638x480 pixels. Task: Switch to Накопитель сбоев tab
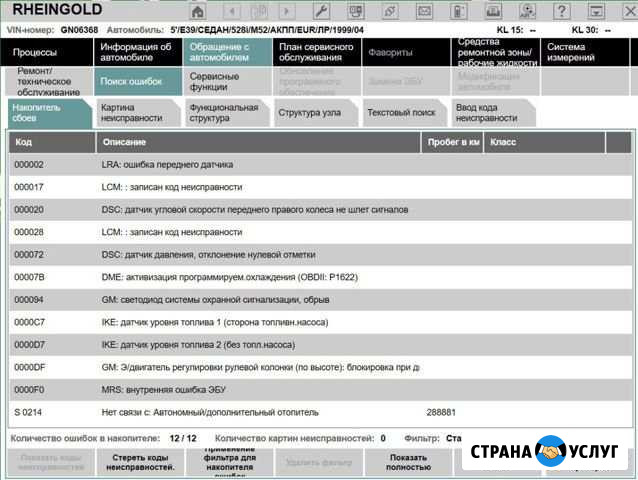(x=49, y=113)
